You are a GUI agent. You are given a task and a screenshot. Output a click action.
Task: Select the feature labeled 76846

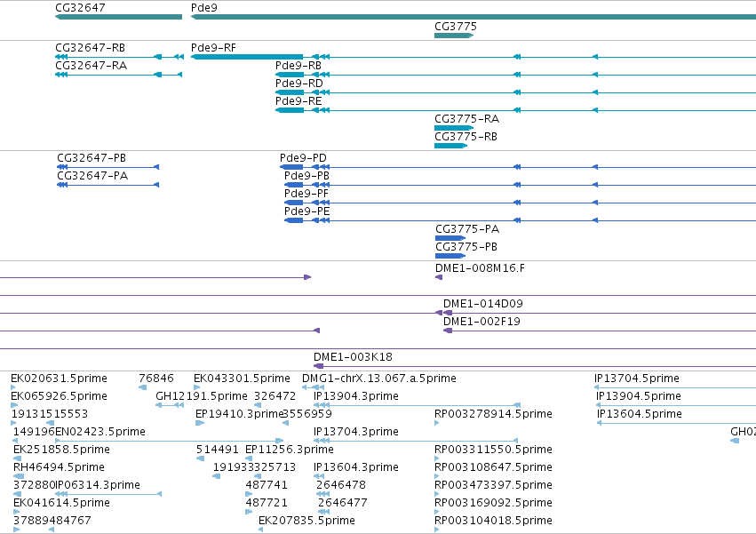(156, 379)
